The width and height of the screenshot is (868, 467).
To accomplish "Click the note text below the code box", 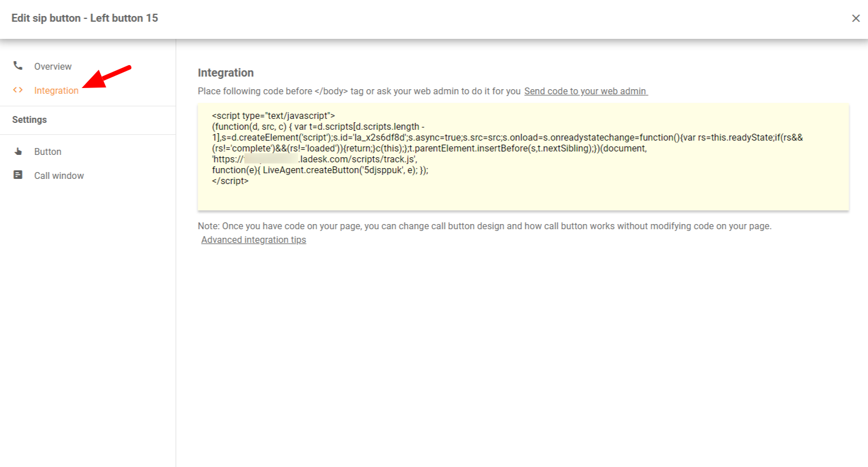I will [x=484, y=226].
